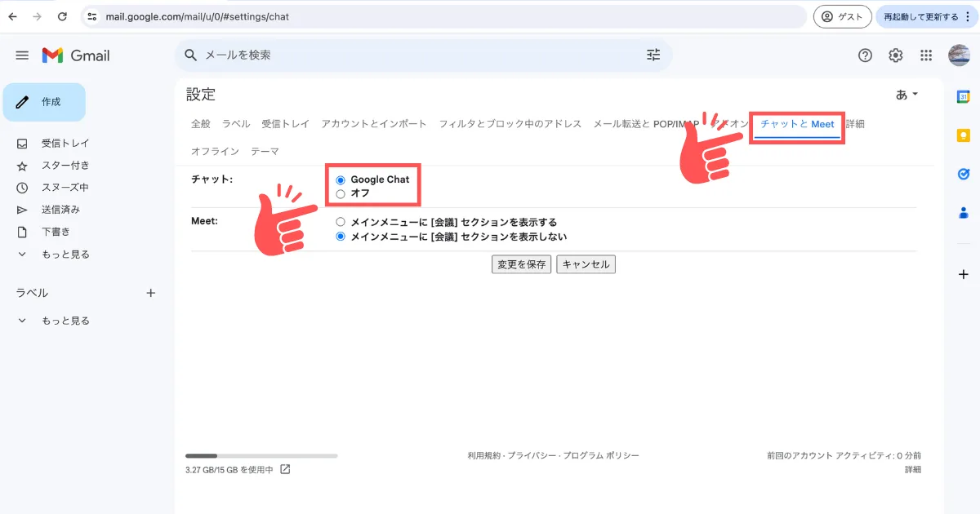Switch to the 詳細 settings tab

pyautogui.click(x=855, y=124)
